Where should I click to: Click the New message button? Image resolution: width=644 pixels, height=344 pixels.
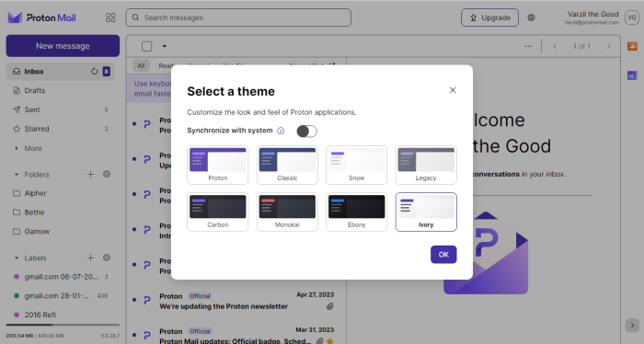click(x=63, y=46)
